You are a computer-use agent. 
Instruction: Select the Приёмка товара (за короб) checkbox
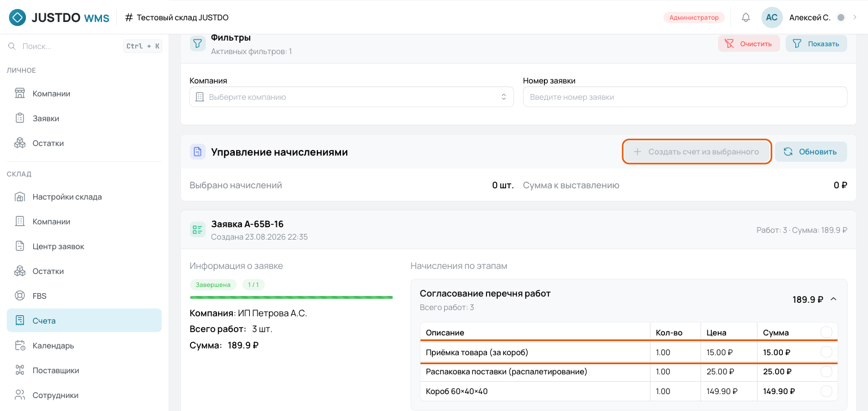tap(826, 352)
